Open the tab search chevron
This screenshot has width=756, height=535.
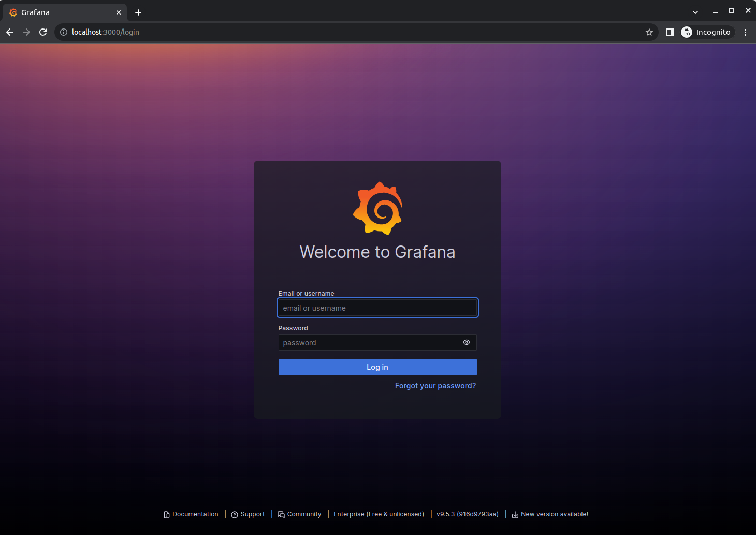[x=695, y=11]
